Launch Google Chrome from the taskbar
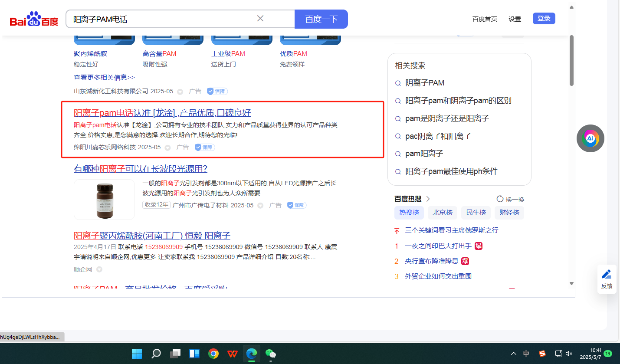This screenshot has width=620, height=364. (x=213, y=354)
